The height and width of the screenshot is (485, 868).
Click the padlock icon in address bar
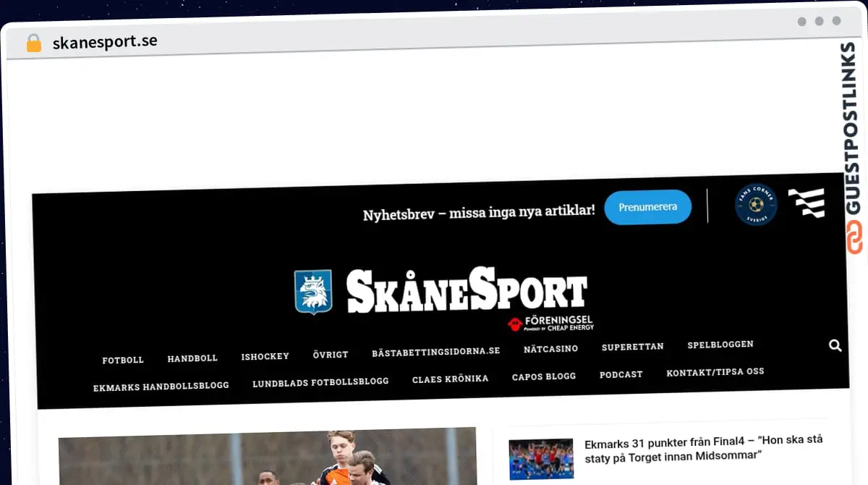click(x=34, y=43)
